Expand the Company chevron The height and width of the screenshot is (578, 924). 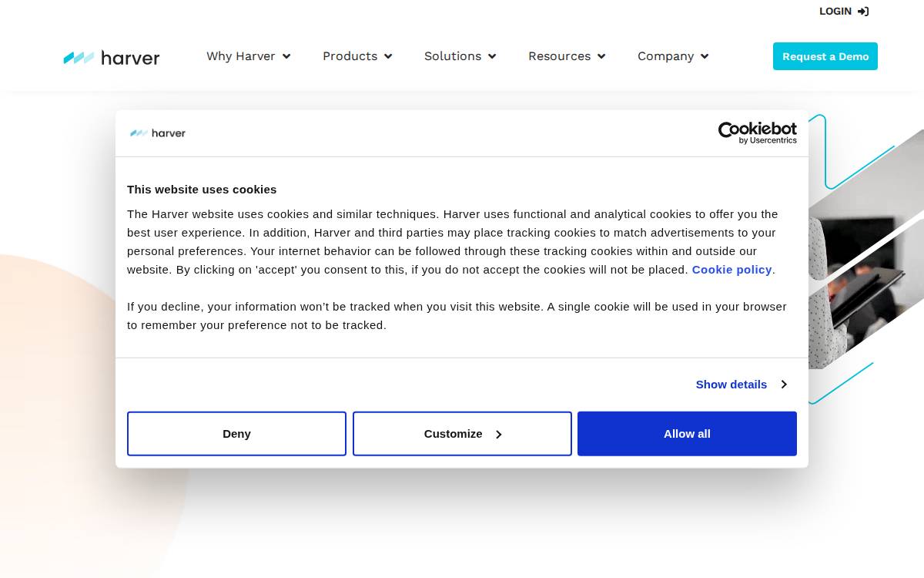705,56
